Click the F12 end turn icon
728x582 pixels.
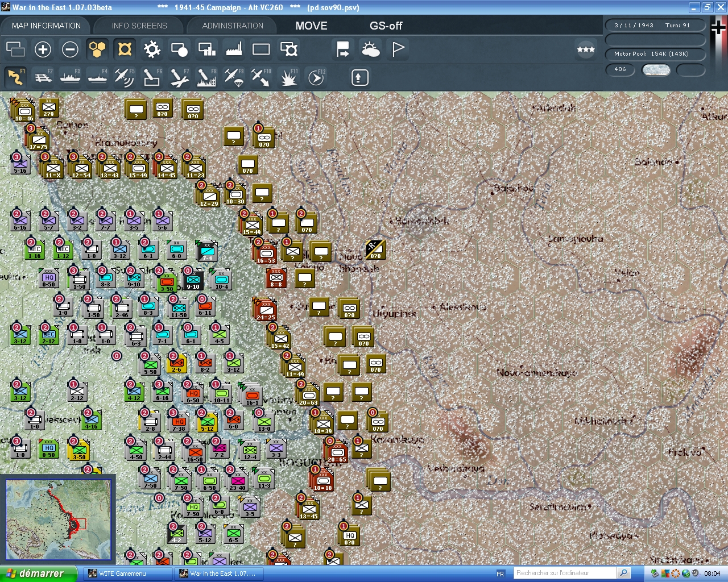click(316, 77)
